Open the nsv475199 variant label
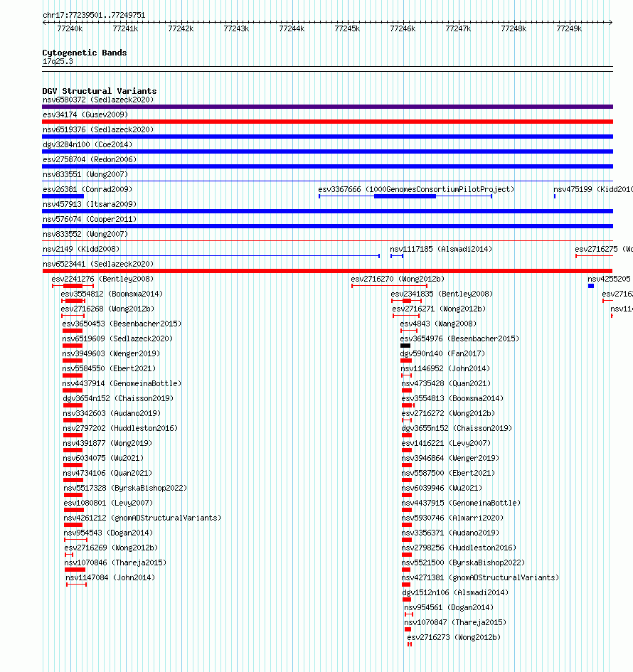This screenshot has width=633, height=672. point(593,189)
